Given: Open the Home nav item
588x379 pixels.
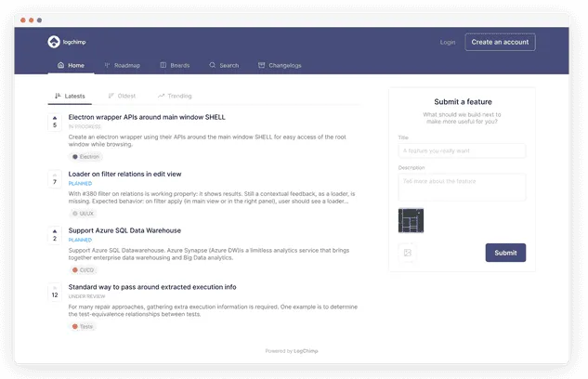Looking at the screenshot, I should [71, 65].
